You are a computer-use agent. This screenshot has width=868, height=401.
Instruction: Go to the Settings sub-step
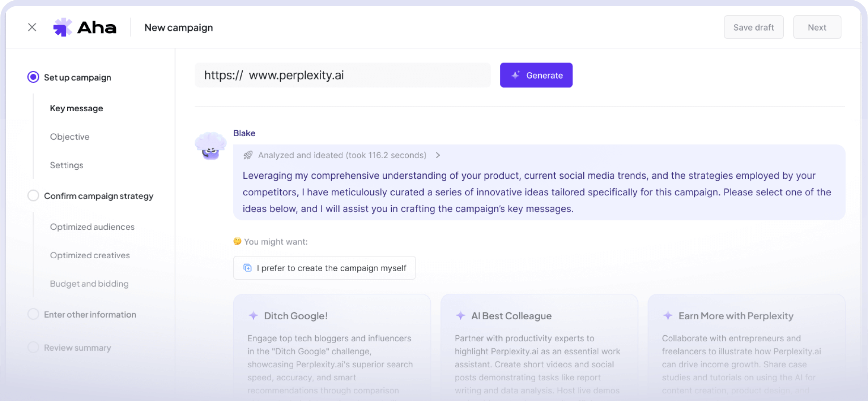coord(67,165)
